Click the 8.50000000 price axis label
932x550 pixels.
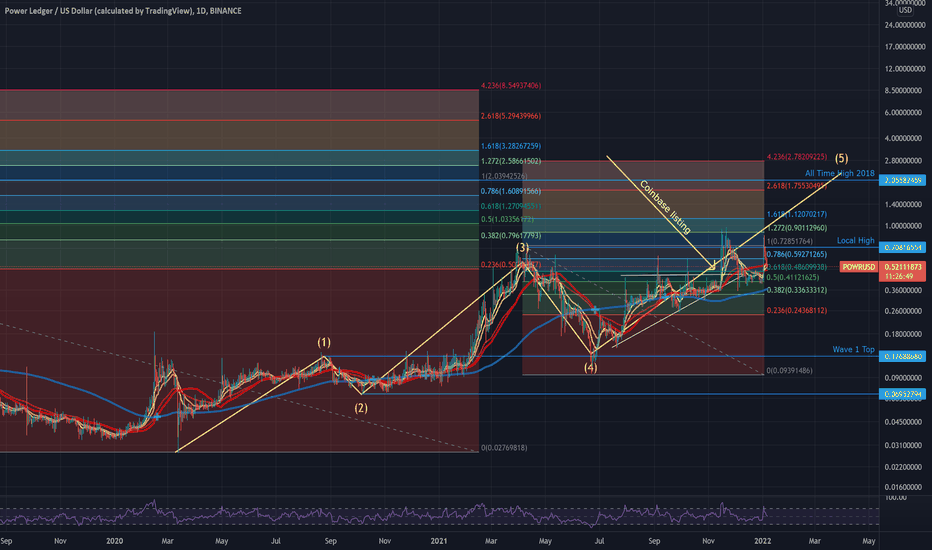point(905,90)
